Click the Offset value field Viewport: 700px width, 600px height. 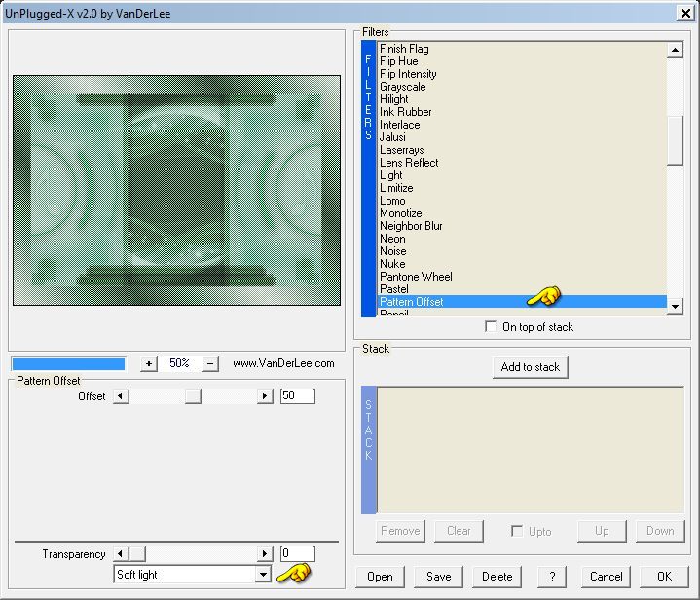pos(297,395)
